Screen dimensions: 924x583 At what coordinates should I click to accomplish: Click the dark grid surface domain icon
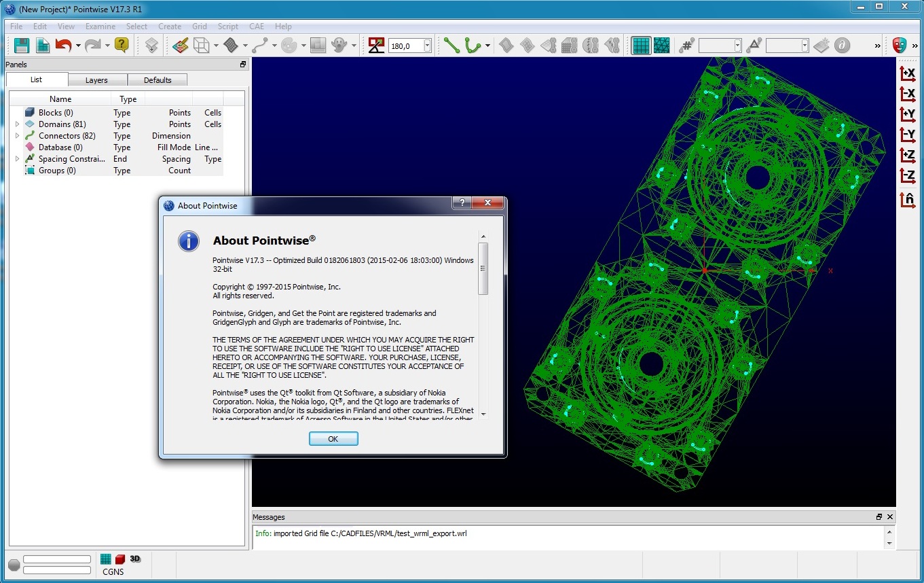tap(231, 46)
